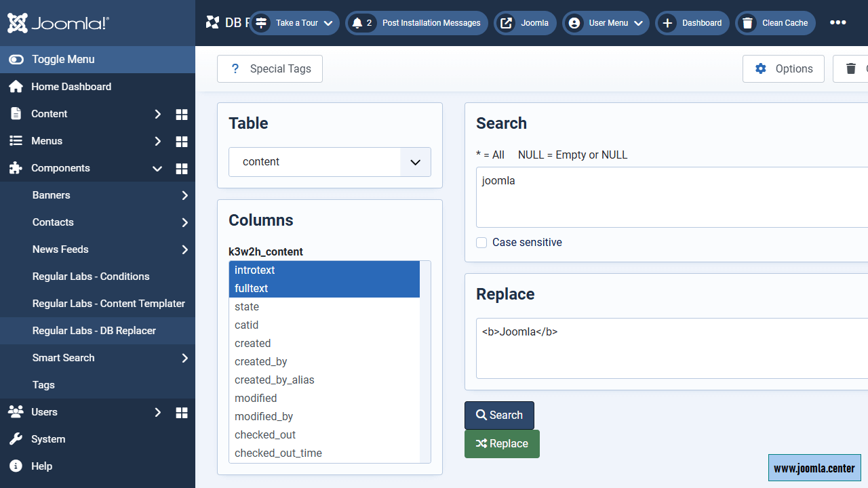This screenshot has width=868, height=488.
Task: Expand the Menus submenu chevron
Action: pyautogui.click(x=157, y=141)
